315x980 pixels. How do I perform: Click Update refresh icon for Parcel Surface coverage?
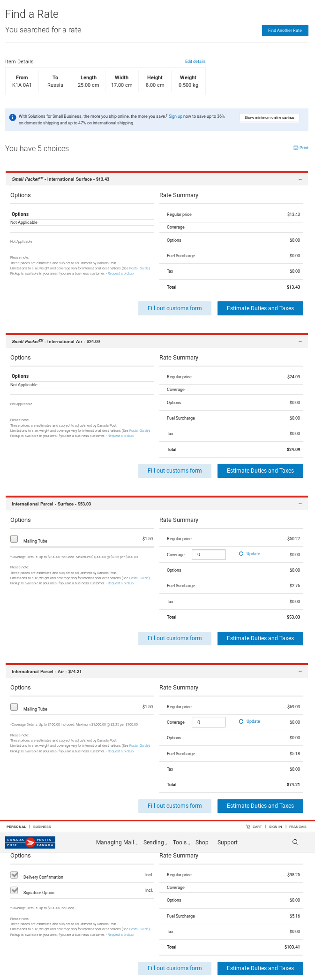[x=241, y=554]
